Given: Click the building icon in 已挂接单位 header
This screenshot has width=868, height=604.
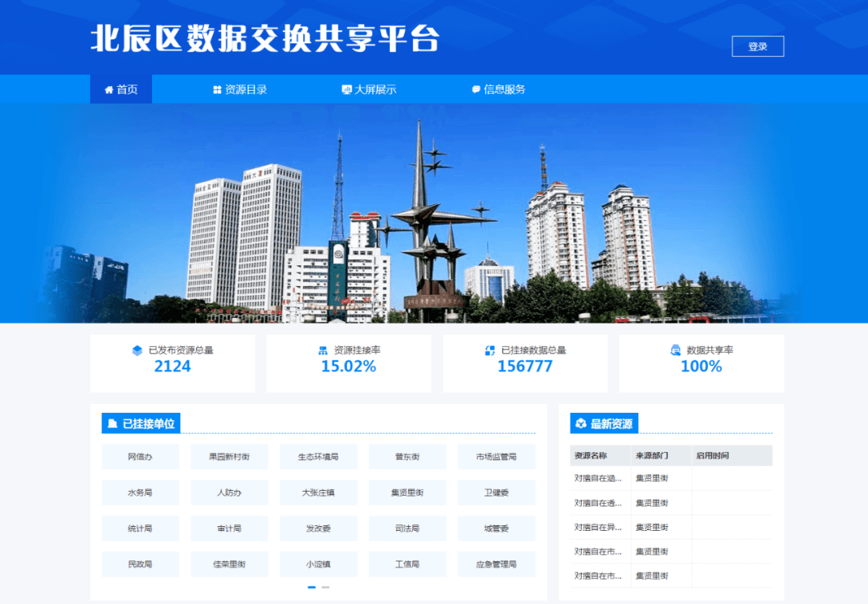Looking at the screenshot, I should pyautogui.click(x=113, y=424).
